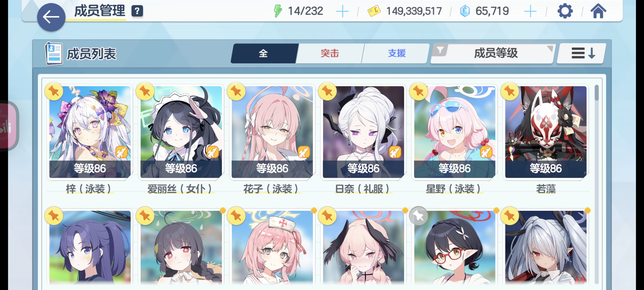Switch to the 支援 tab

tap(396, 53)
